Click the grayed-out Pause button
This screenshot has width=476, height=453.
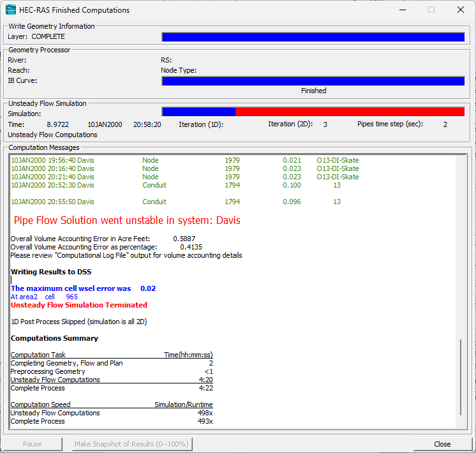33,444
